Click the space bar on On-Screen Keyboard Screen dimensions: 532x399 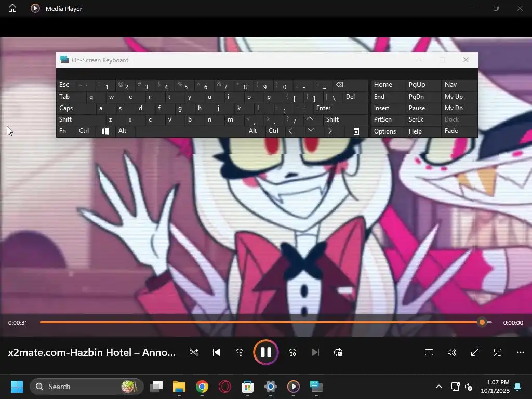190,131
